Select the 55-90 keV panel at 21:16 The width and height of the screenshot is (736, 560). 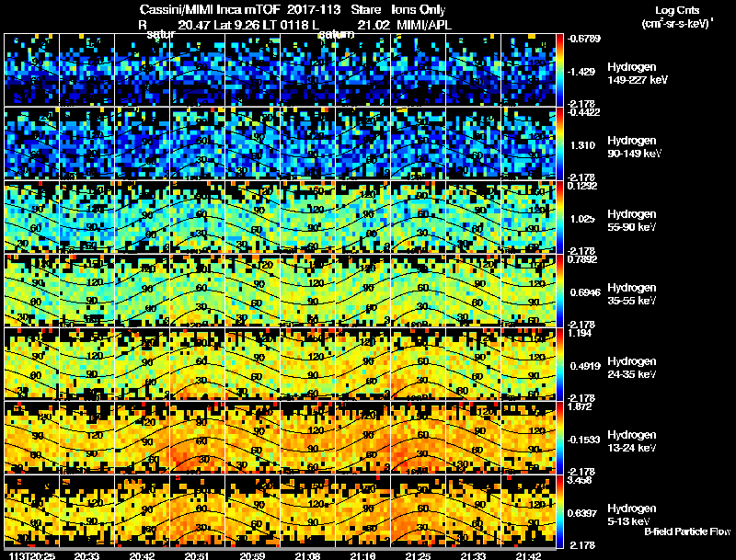[362, 217]
